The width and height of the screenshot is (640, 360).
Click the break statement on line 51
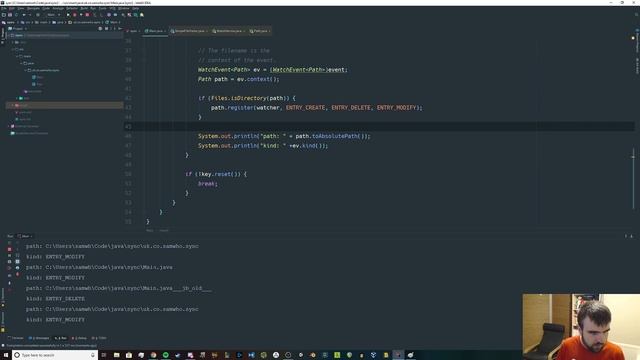(x=208, y=184)
